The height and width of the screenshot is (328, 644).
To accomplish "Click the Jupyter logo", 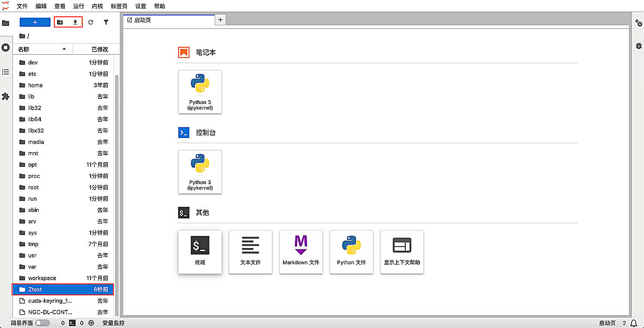I will (6, 6).
